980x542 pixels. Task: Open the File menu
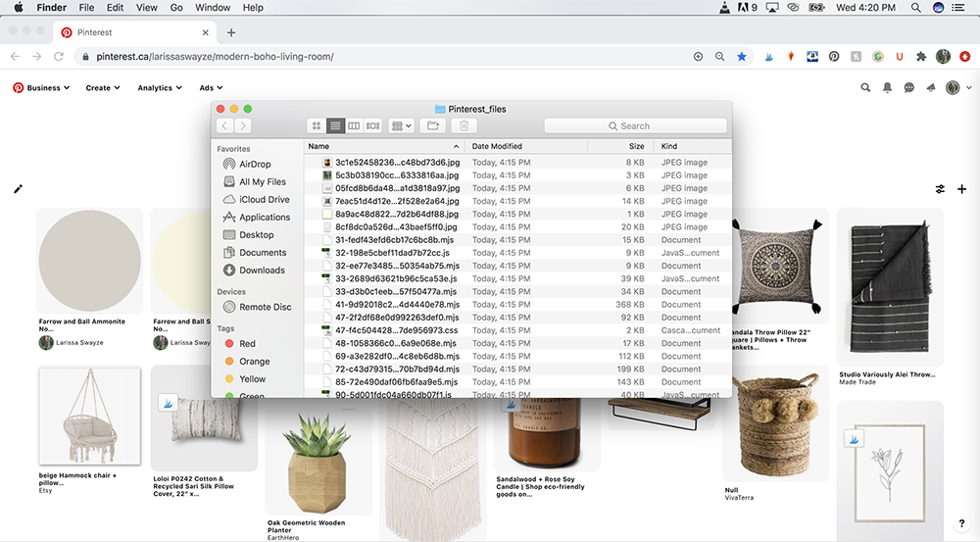(86, 8)
